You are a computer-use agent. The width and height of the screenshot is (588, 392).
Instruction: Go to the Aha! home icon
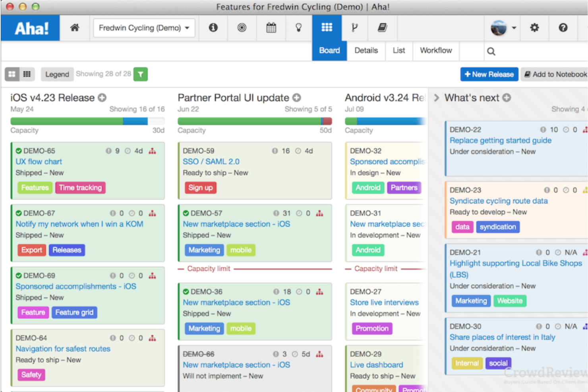coord(75,28)
